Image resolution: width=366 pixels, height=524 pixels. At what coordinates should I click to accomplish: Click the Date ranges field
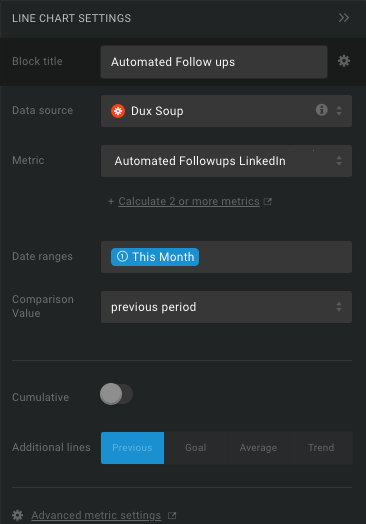[226, 257]
